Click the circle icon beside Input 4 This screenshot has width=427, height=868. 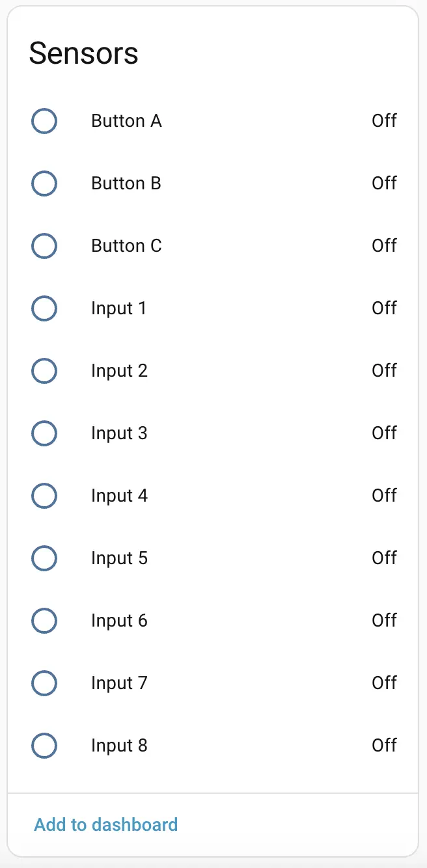point(44,496)
